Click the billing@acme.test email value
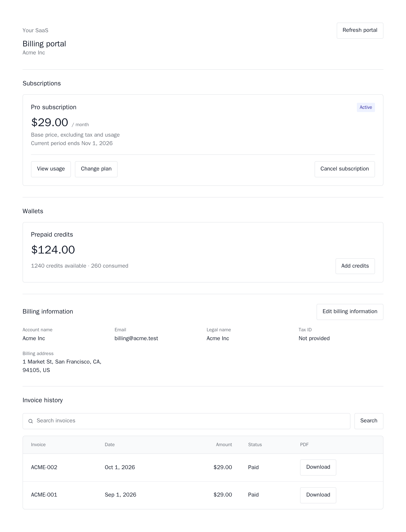The width and height of the screenshot is (406, 532). (x=136, y=338)
